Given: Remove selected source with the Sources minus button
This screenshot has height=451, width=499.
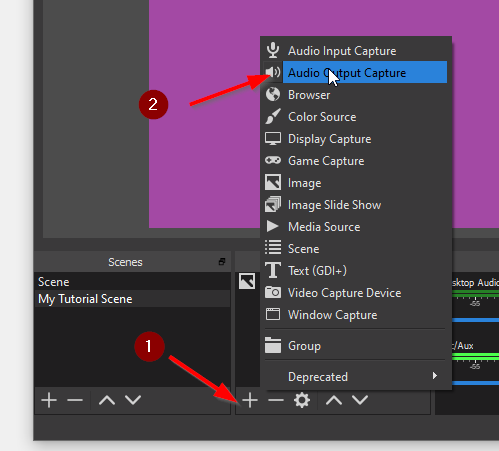Looking at the screenshot, I should point(276,400).
